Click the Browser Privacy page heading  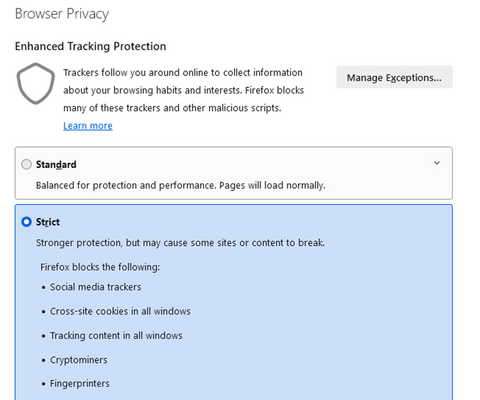pyautogui.click(x=62, y=14)
